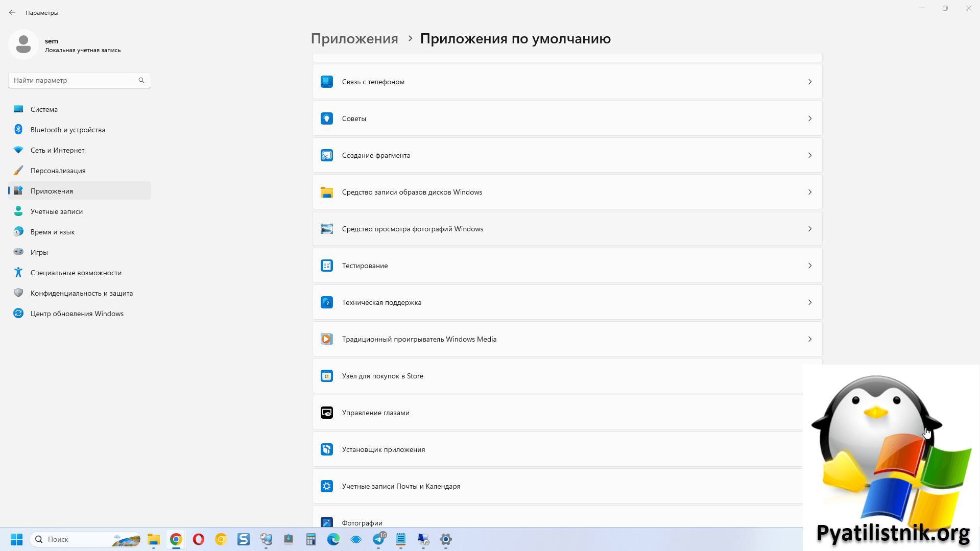
Task: Click the Установщик приложения package icon
Action: (327, 449)
